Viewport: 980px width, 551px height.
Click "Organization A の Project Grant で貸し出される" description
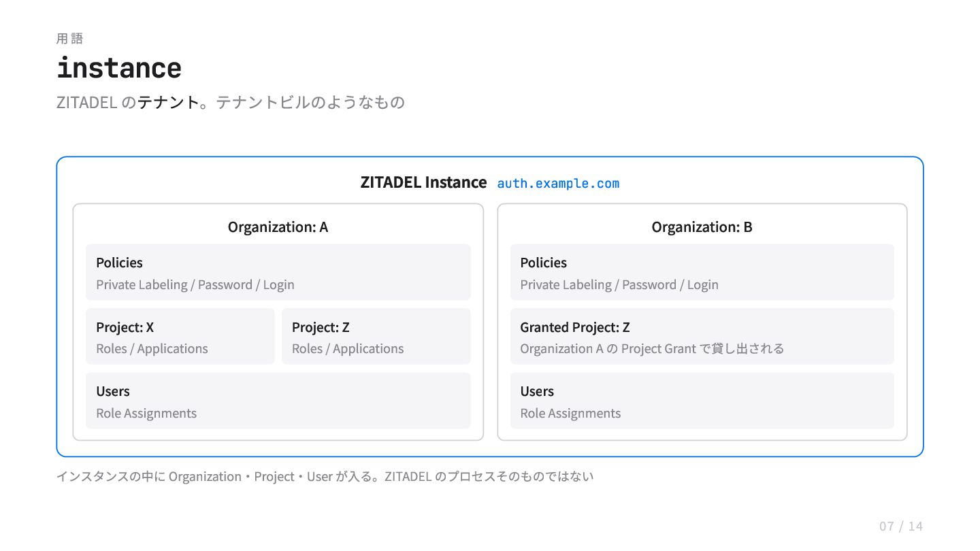[x=652, y=348]
